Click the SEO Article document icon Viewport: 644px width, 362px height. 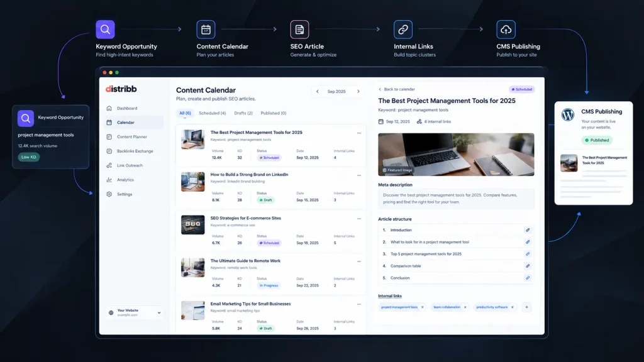[299, 30]
